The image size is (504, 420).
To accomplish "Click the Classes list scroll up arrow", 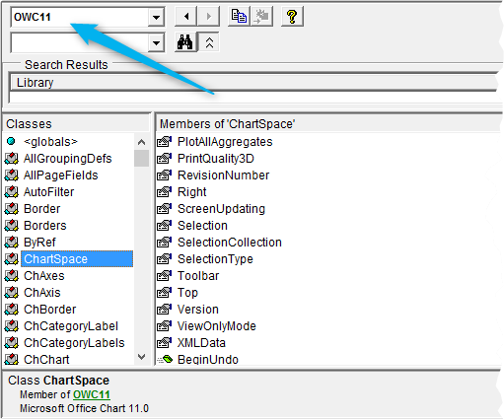I will 142,142.
